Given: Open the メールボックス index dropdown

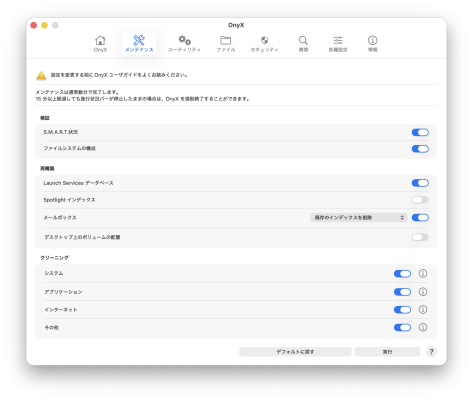Looking at the screenshot, I should 359,218.
